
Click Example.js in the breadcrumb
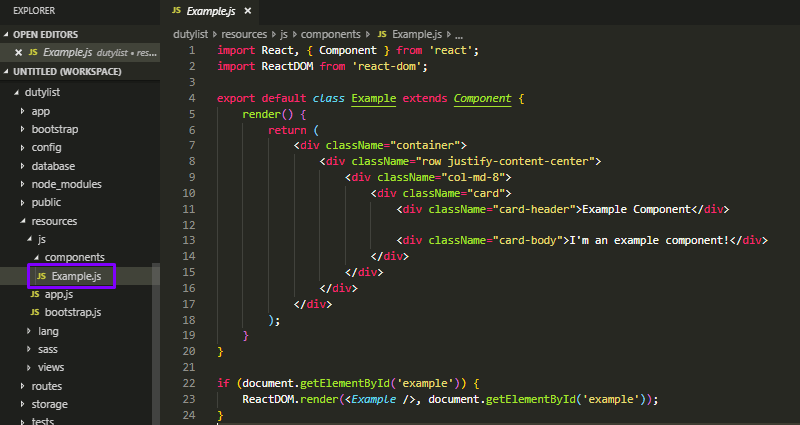coord(416,35)
